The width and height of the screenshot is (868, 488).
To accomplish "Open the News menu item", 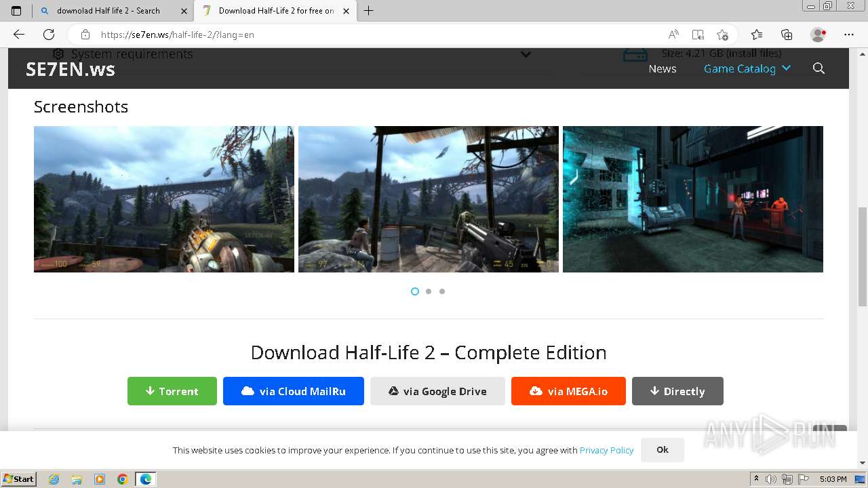I will (x=663, y=68).
